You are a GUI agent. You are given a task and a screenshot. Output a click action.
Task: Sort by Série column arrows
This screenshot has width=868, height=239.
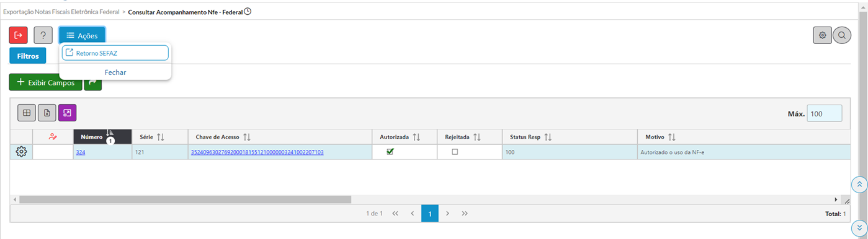click(160, 136)
